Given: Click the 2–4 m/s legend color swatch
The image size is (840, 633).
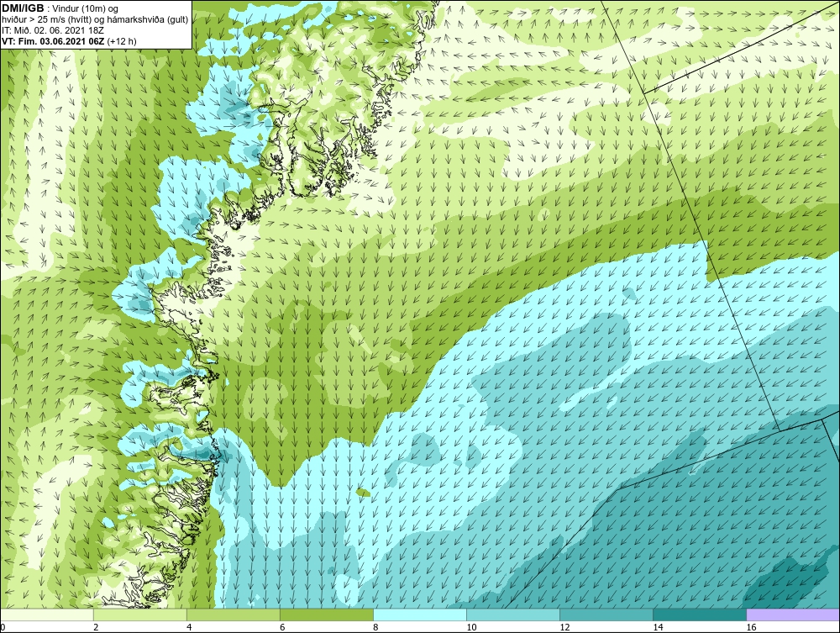Looking at the screenshot, I should click(x=140, y=615).
